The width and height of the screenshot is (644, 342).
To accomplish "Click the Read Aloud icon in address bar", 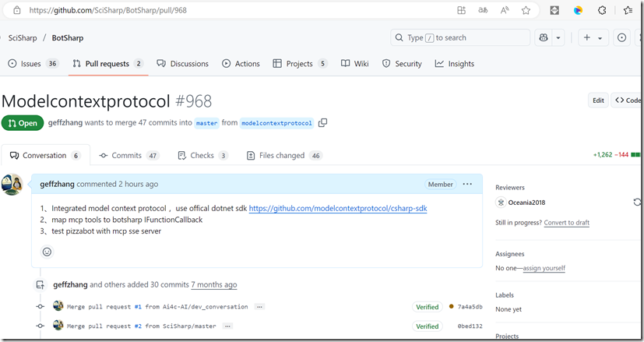I will click(505, 11).
